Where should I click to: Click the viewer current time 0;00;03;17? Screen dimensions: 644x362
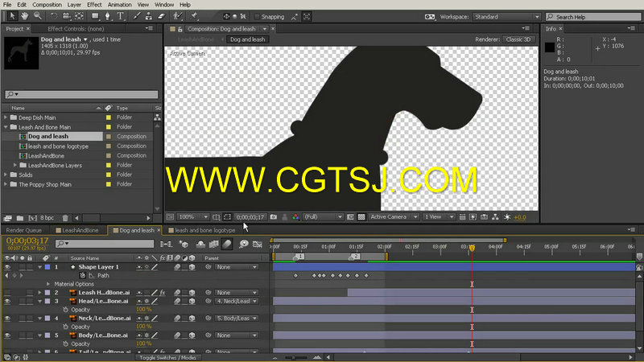(x=250, y=217)
